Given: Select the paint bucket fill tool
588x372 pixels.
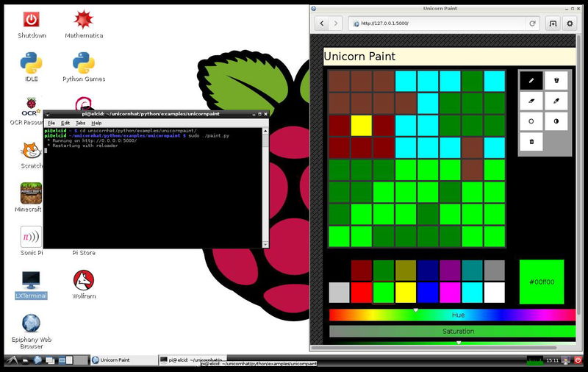Looking at the screenshot, I should click(556, 80).
